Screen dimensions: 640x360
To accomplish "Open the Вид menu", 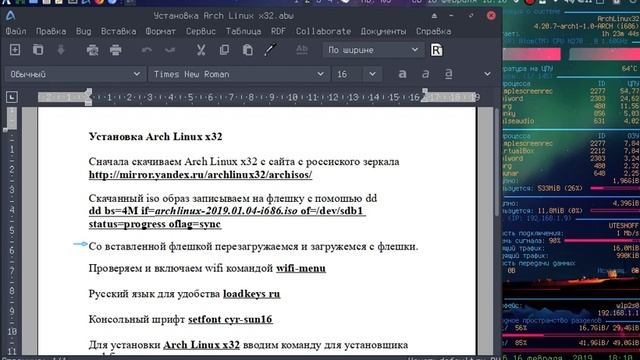I will click(83, 31).
